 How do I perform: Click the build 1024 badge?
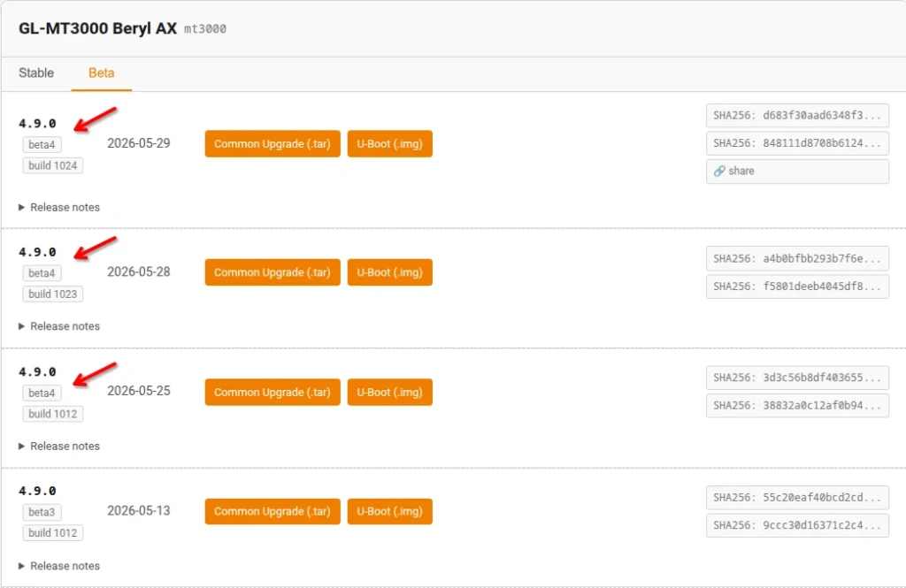[52, 165]
